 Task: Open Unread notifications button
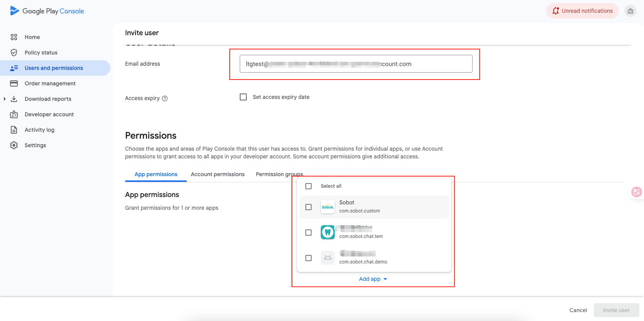(582, 11)
